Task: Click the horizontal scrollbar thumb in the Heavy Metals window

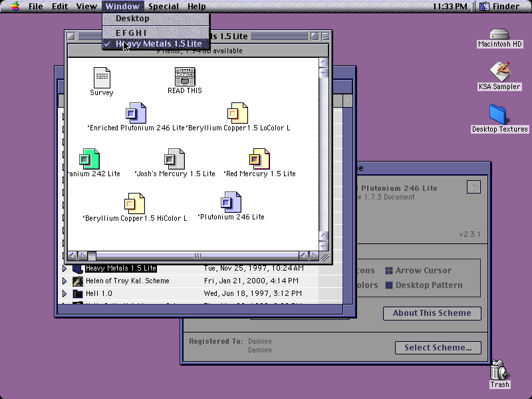Action: (x=92, y=256)
